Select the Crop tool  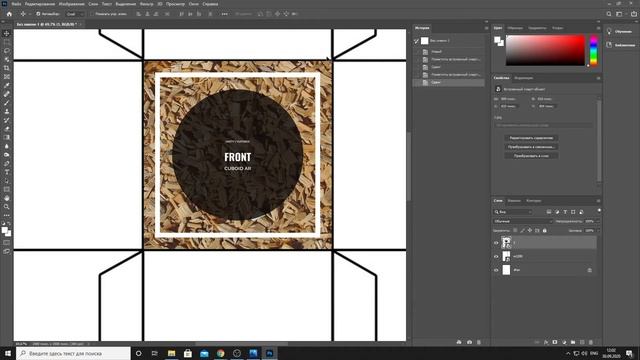point(7,68)
